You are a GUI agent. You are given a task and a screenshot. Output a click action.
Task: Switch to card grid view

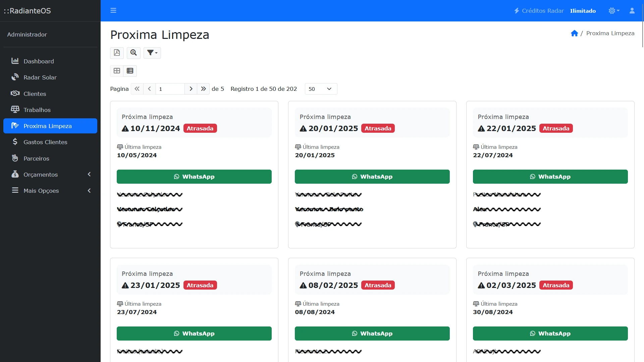(117, 71)
